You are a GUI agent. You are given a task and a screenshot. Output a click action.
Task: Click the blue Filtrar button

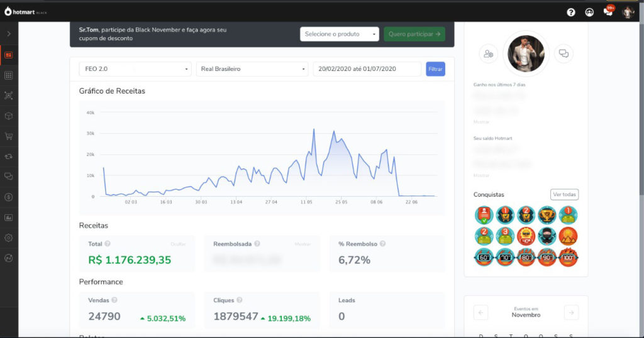435,69
